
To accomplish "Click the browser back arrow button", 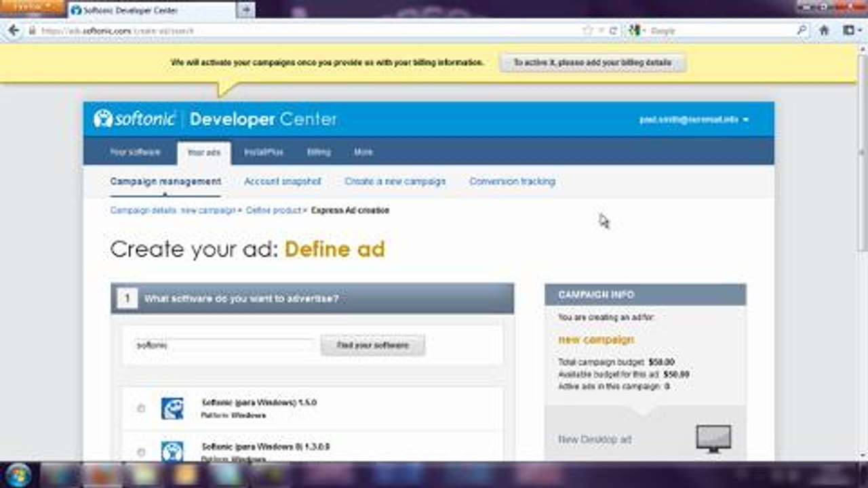I will [13, 30].
